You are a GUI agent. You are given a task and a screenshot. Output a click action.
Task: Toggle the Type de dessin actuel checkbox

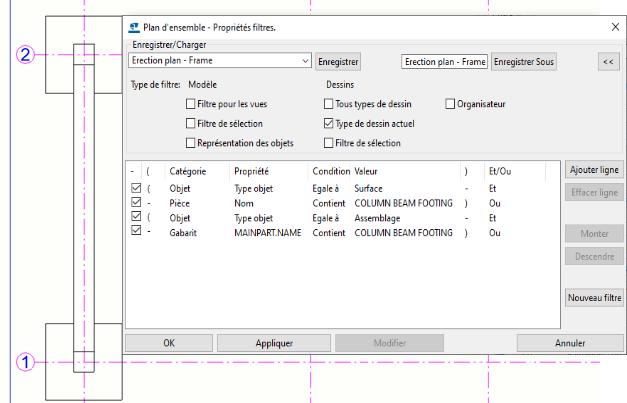[329, 123]
